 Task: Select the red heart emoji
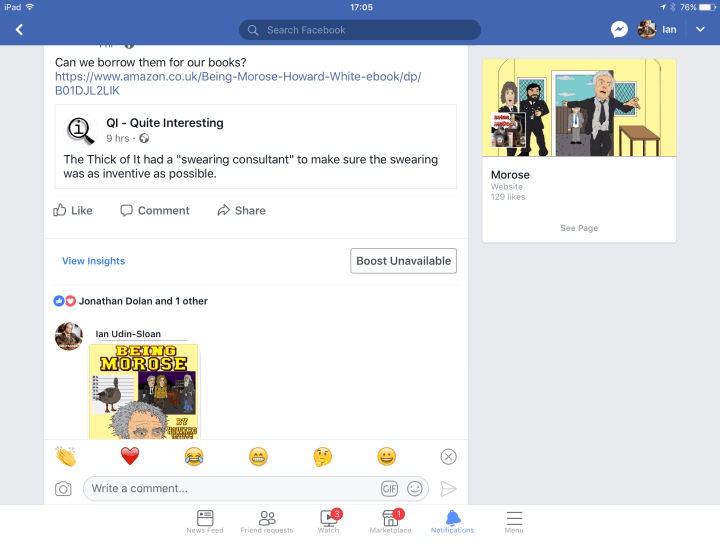129,457
